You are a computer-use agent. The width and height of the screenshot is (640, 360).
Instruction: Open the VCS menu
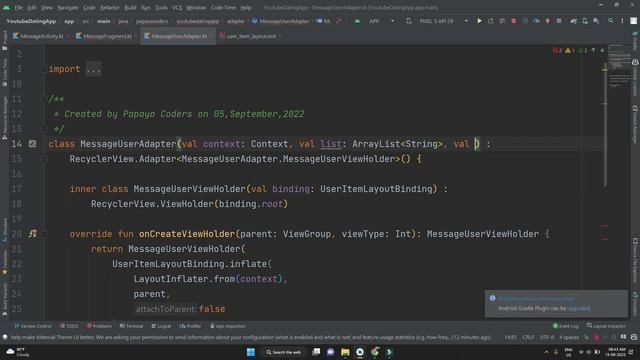[x=177, y=7]
